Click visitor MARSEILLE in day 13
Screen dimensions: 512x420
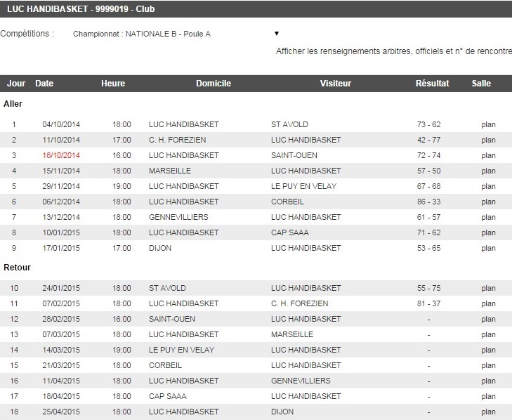tap(292, 334)
